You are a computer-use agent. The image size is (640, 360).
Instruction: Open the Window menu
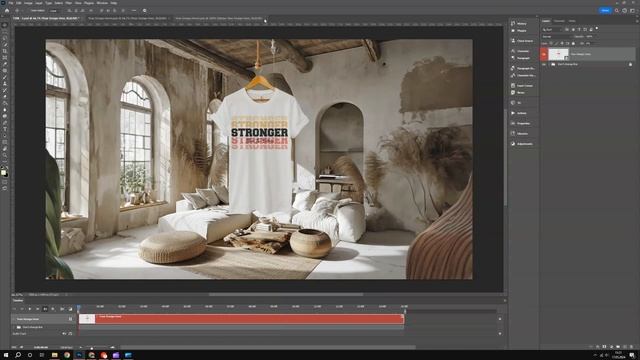click(x=102, y=3)
